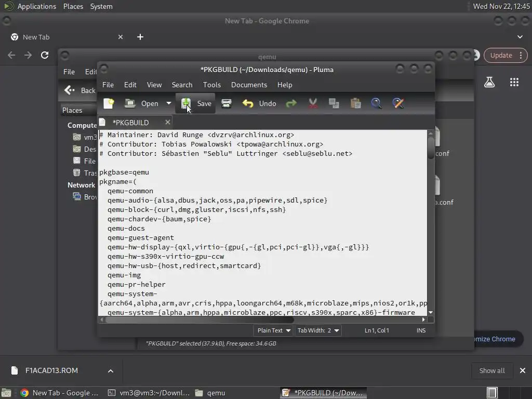The image size is (532, 399).
Task: Open the System menu in top panel
Action: point(101,6)
